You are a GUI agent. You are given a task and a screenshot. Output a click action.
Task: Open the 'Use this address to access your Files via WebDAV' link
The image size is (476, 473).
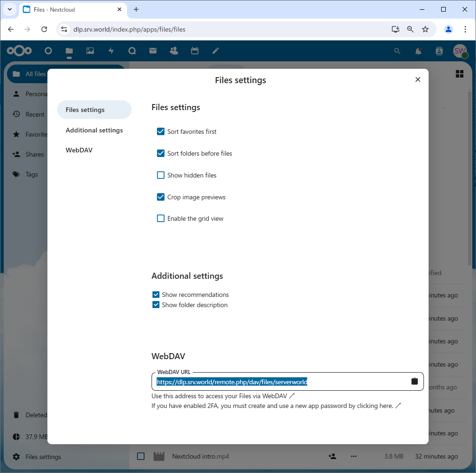(223, 396)
